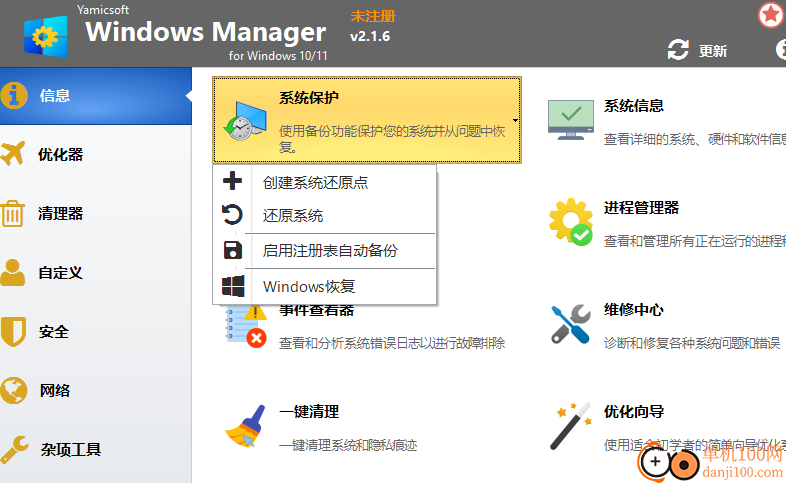Click the 安全 shield icon
This screenshot has width=786, height=483.
(13, 331)
